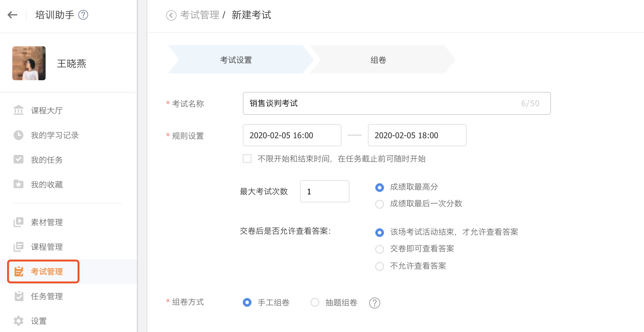Screen dimensions: 644x332
Task: Click the star folder icon for 我的收藏
Action: [18, 184]
